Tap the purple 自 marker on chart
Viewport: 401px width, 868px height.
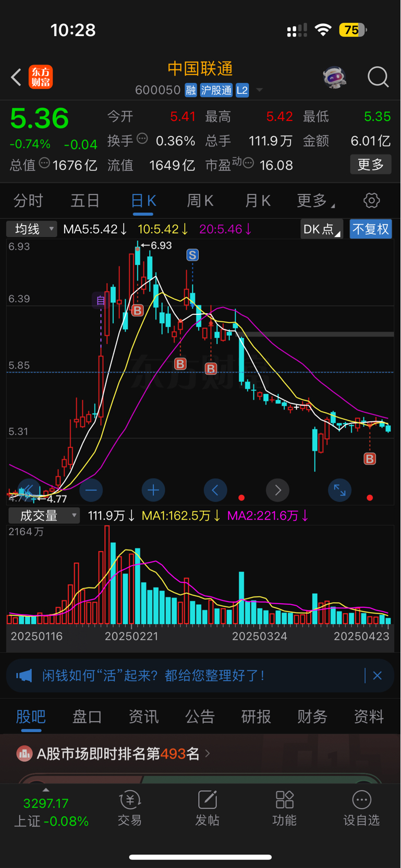click(x=101, y=300)
